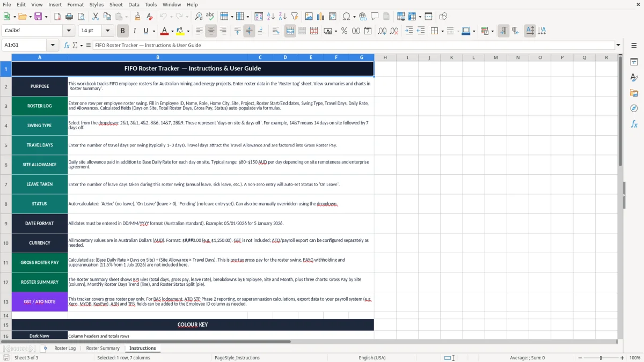Open the Format menu

[x=75, y=4]
